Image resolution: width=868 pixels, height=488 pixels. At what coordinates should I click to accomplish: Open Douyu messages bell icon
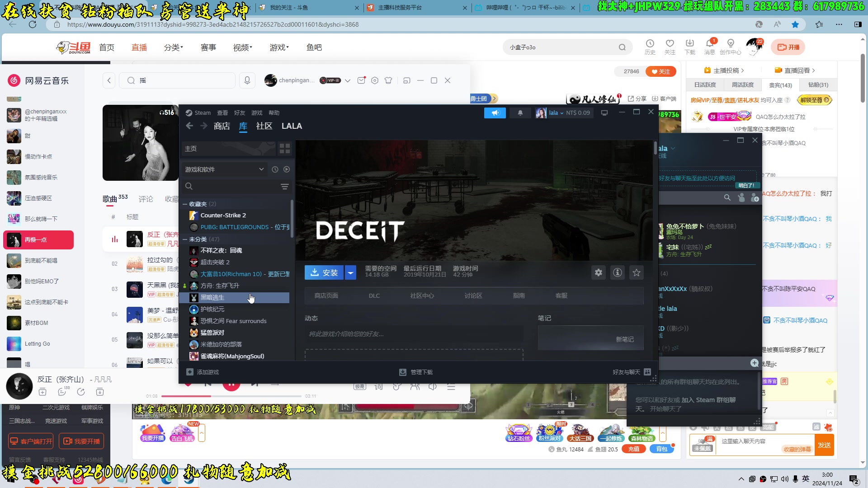(x=710, y=47)
